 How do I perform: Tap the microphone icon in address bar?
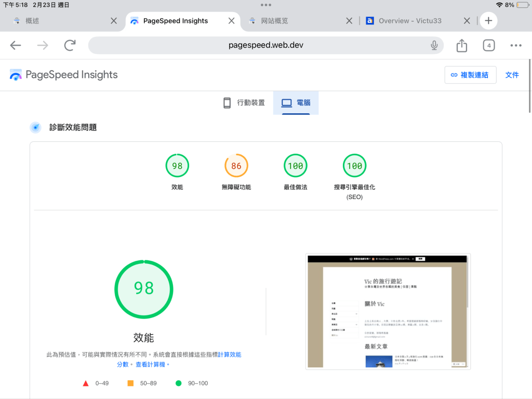(434, 46)
